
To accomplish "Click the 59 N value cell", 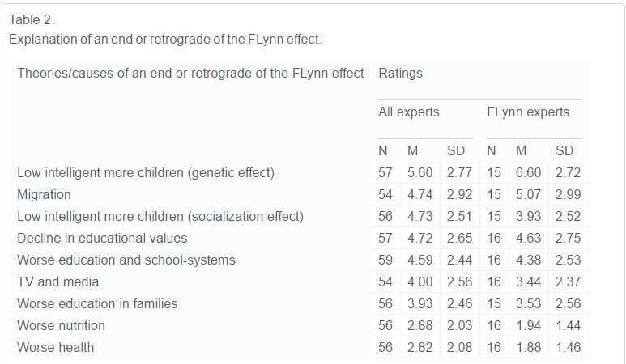I will point(385,260).
